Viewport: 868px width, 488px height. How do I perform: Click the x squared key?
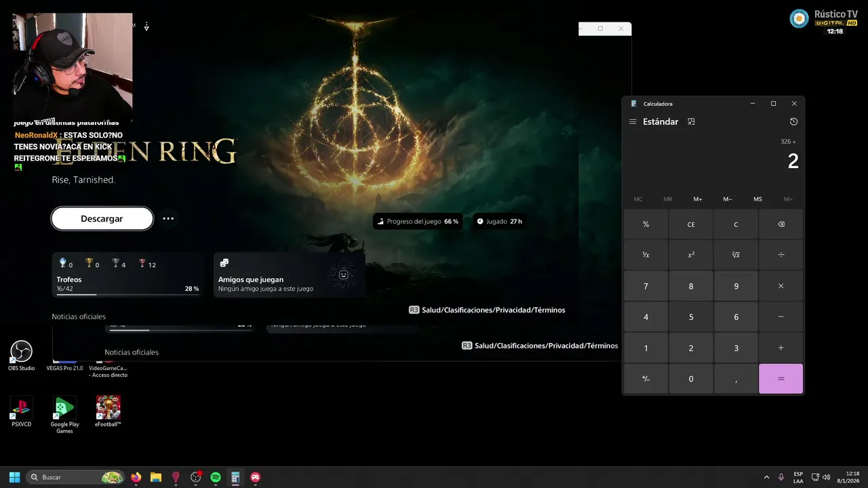pyautogui.click(x=691, y=255)
